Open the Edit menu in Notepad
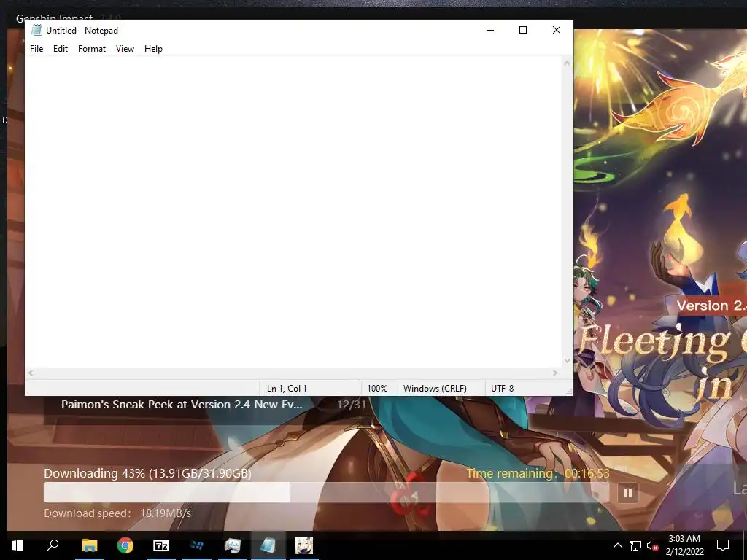 61,49
